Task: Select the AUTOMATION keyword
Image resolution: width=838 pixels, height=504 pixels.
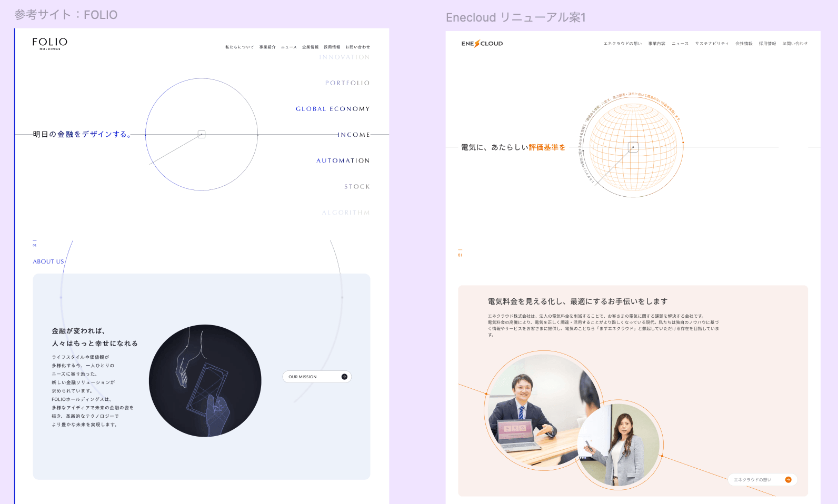Action: (x=343, y=160)
